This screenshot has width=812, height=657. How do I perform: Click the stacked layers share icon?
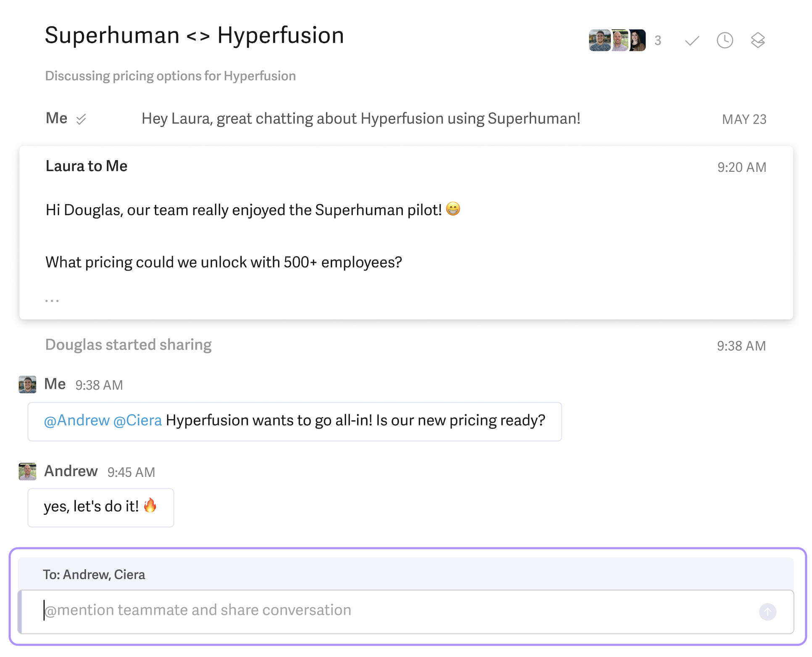coord(758,40)
